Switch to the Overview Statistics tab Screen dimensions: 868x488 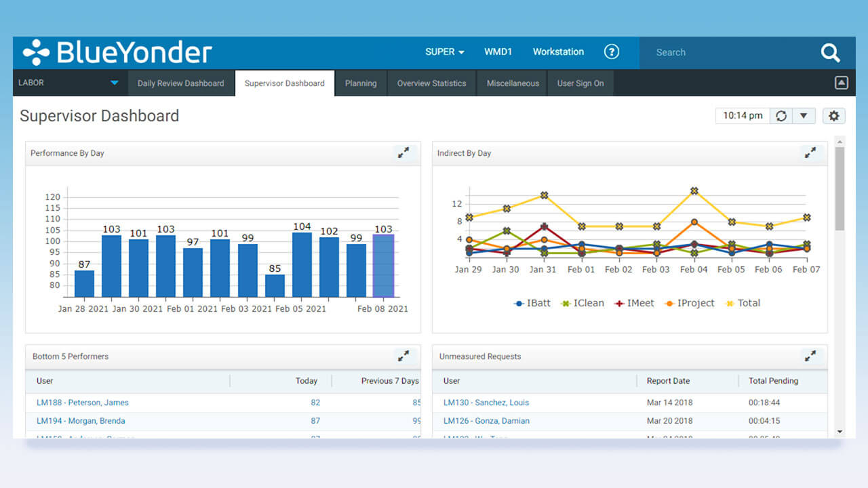[431, 83]
